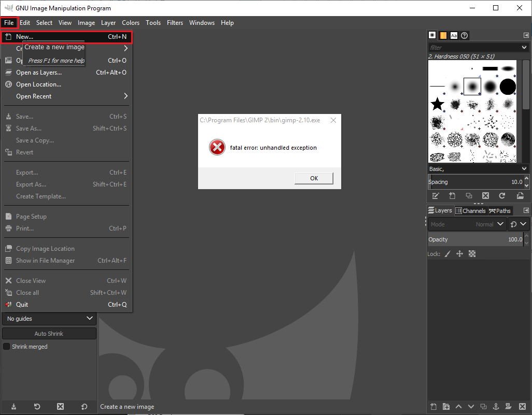Raise layer with up arrow icon
This screenshot has height=415, width=532.
tap(459, 407)
